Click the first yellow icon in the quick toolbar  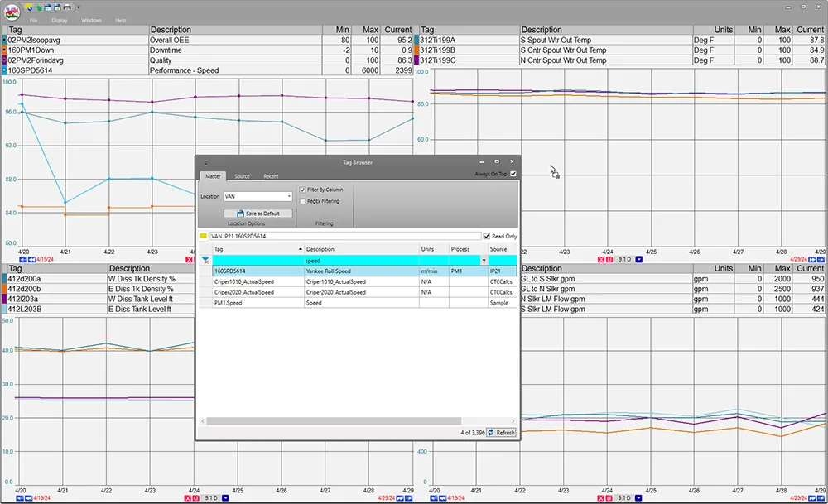coord(29,7)
